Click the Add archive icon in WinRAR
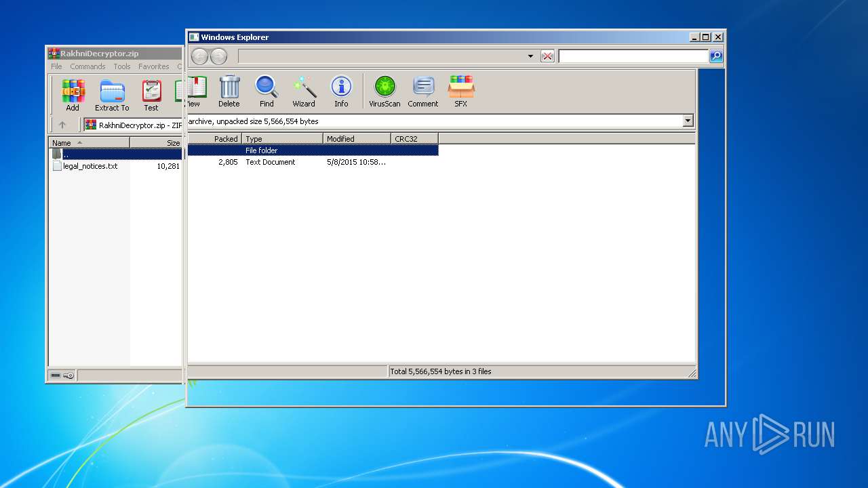The image size is (868, 488). 73,91
